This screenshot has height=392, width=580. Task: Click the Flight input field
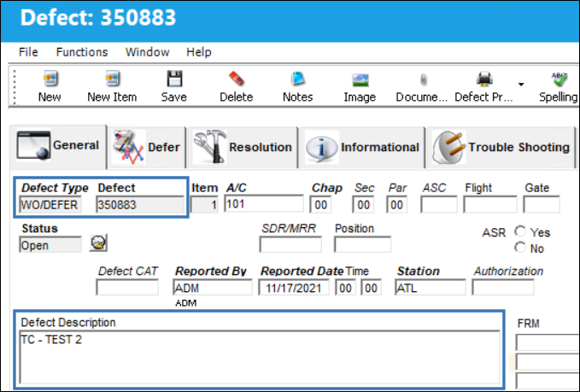tap(490, 205)
